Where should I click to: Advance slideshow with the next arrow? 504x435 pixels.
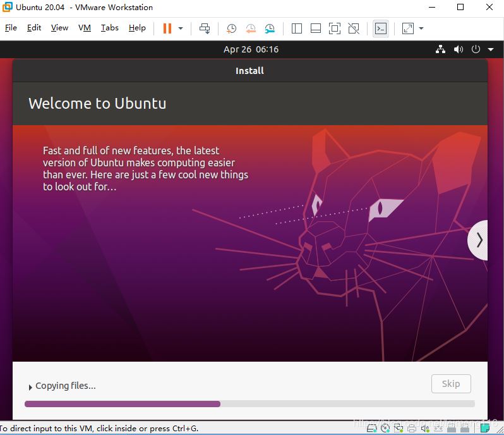click(x=479, y=240)
